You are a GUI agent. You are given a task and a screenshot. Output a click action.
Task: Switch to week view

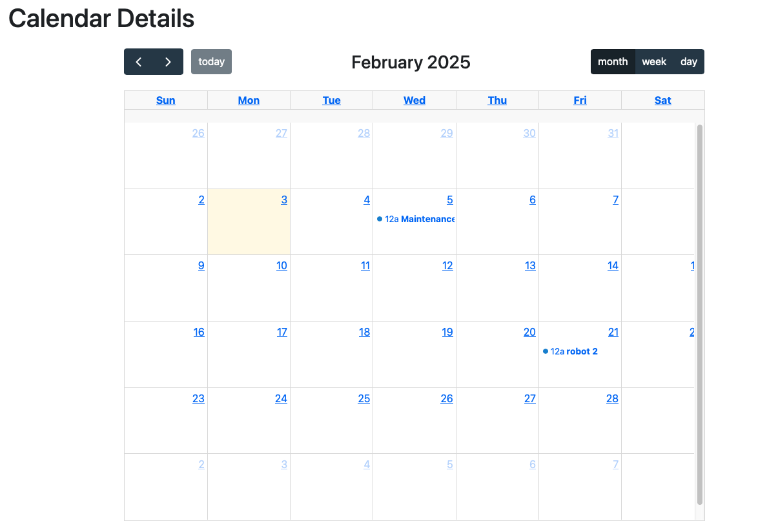click(x=654, y=62)
